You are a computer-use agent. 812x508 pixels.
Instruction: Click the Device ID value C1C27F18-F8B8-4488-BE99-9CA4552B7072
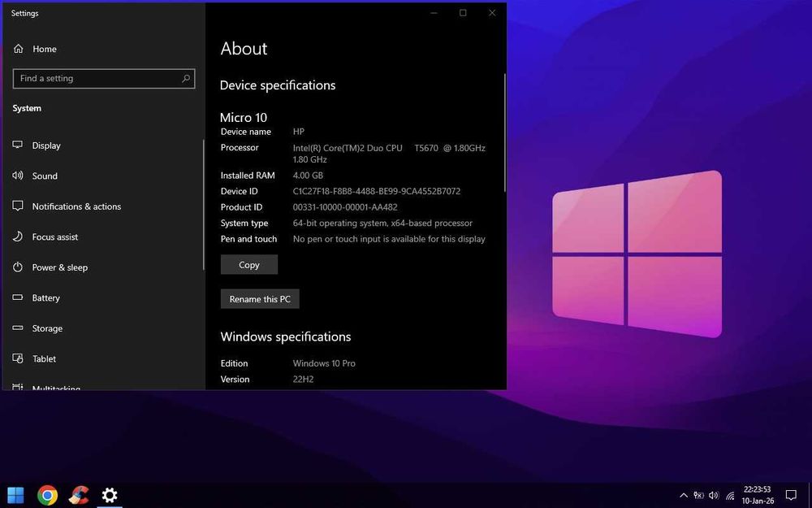point(377,191)
